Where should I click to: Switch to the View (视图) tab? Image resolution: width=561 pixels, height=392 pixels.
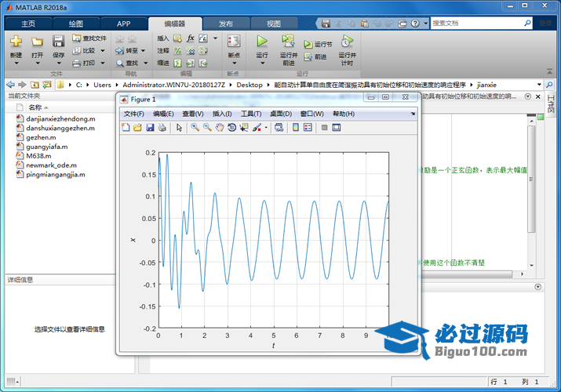[x=274, y=24]
